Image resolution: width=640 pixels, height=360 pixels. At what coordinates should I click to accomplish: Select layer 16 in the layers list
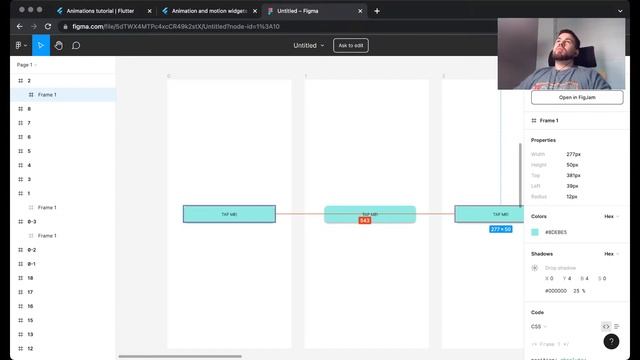[x=63, y=306]
